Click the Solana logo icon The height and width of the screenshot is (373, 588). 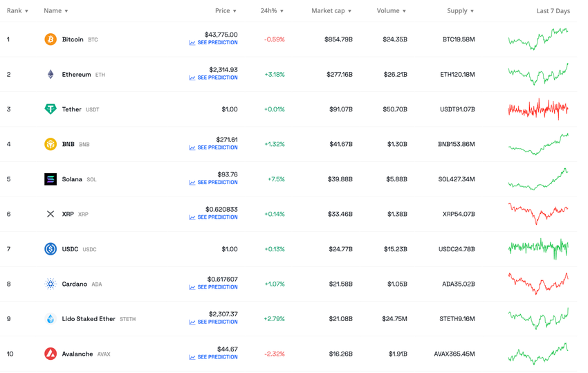point(50,179)
